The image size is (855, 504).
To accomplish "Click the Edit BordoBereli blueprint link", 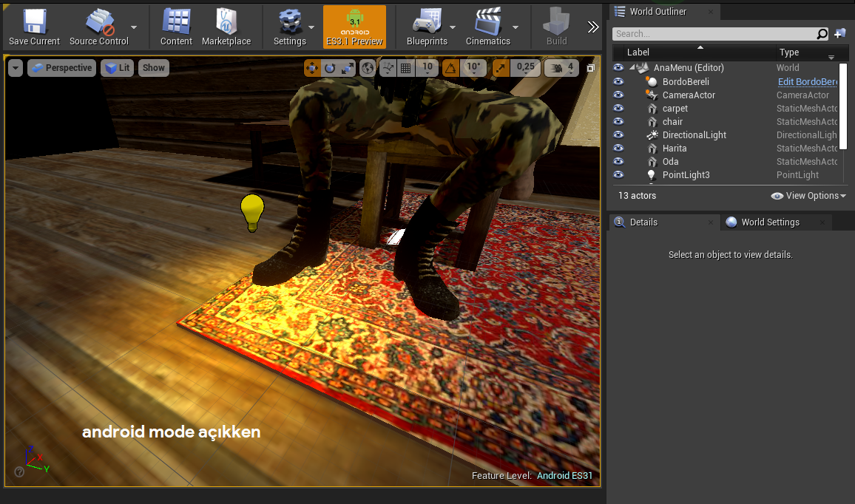I will coord(808,82).
